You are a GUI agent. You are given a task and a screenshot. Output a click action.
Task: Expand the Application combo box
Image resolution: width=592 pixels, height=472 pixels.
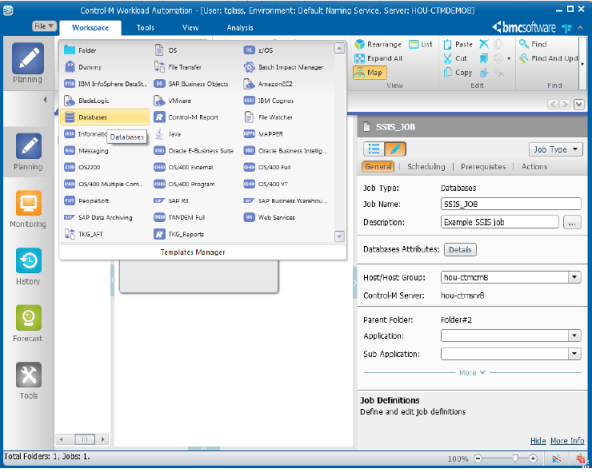(x=575, y=335)
